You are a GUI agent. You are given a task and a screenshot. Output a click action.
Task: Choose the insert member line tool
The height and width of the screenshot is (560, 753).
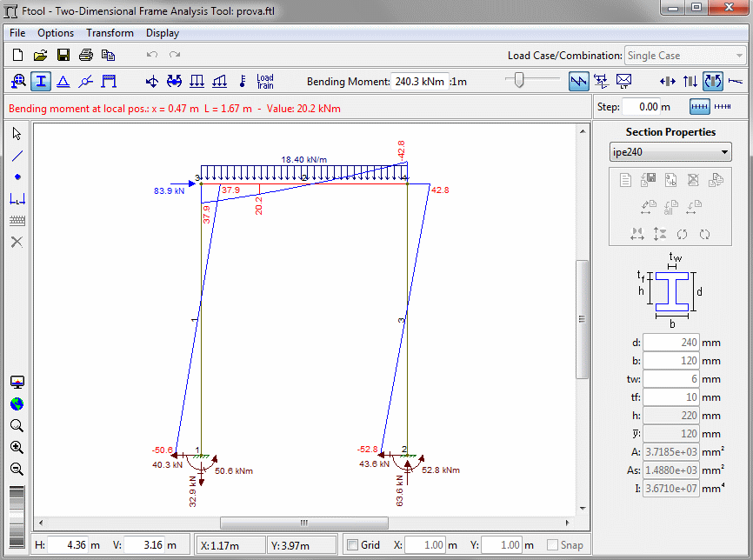17,156
